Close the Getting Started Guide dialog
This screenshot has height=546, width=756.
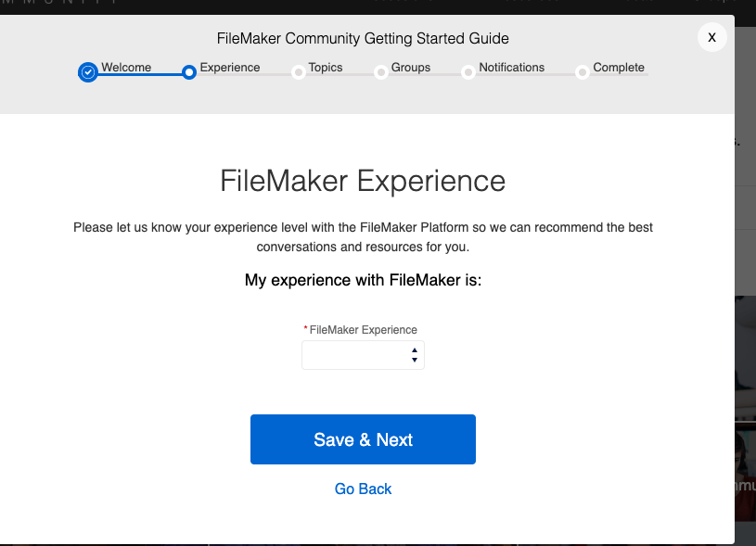click(711, 37)
